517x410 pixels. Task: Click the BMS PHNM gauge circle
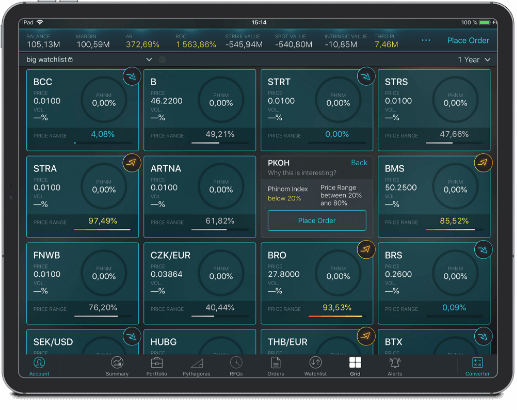point(455,186)
